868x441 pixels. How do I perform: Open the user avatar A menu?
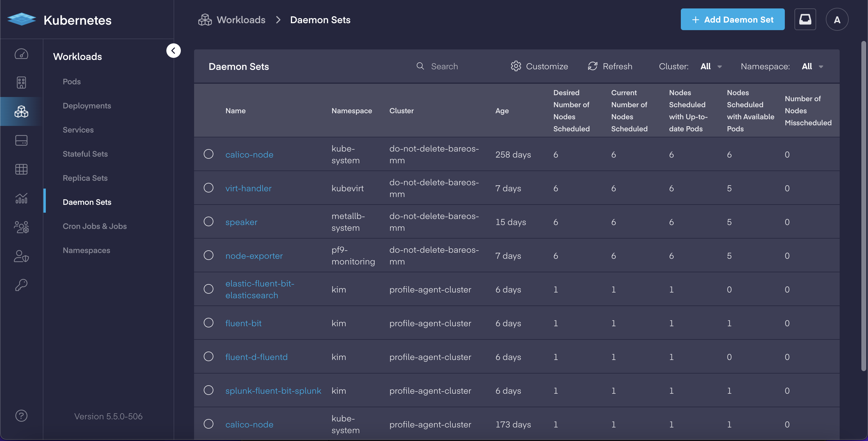click(x=837, y=20)
